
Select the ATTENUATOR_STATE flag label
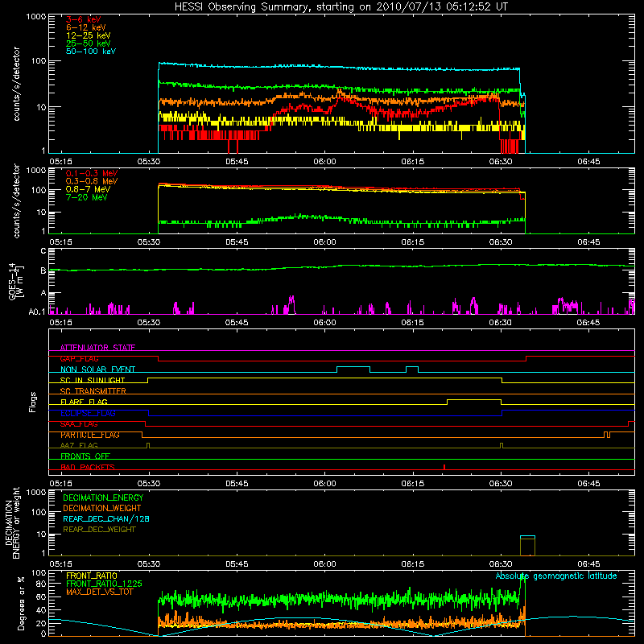click(97, 348)
